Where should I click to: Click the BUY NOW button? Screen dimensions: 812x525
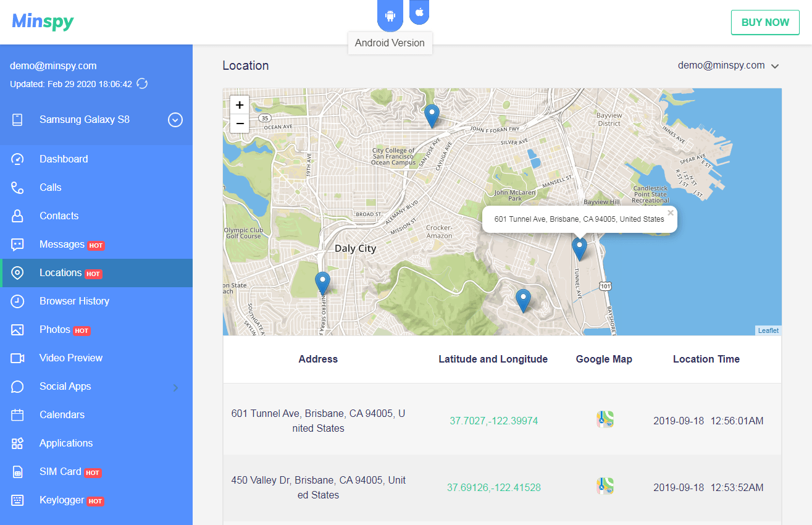pos(765,22)
